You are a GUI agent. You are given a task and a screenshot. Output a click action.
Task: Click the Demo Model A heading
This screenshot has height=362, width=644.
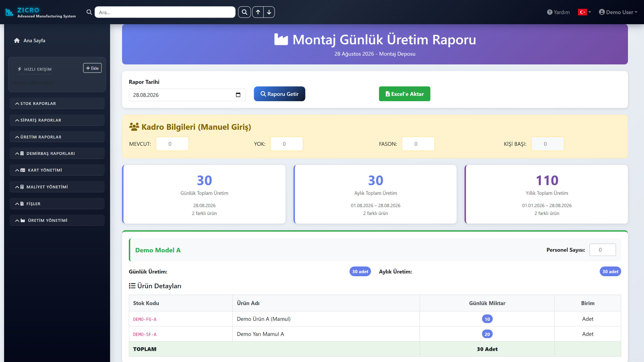point(158,250)
